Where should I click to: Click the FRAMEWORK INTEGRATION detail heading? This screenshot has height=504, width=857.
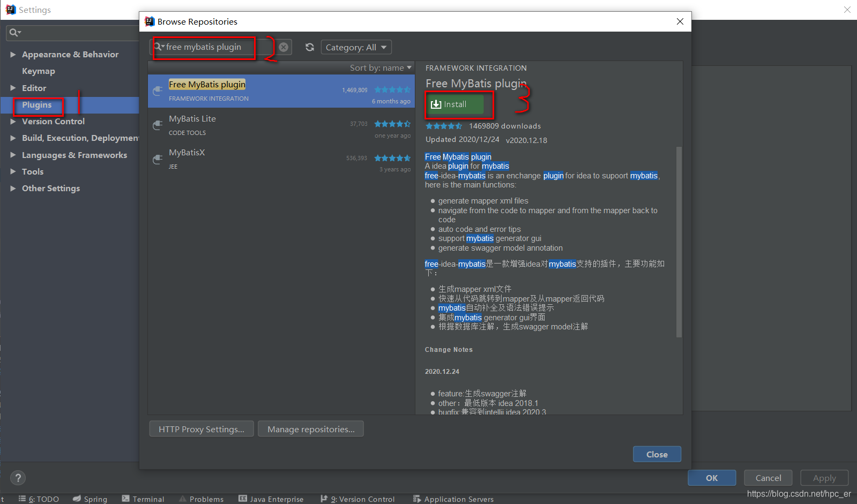pos(476,68)
